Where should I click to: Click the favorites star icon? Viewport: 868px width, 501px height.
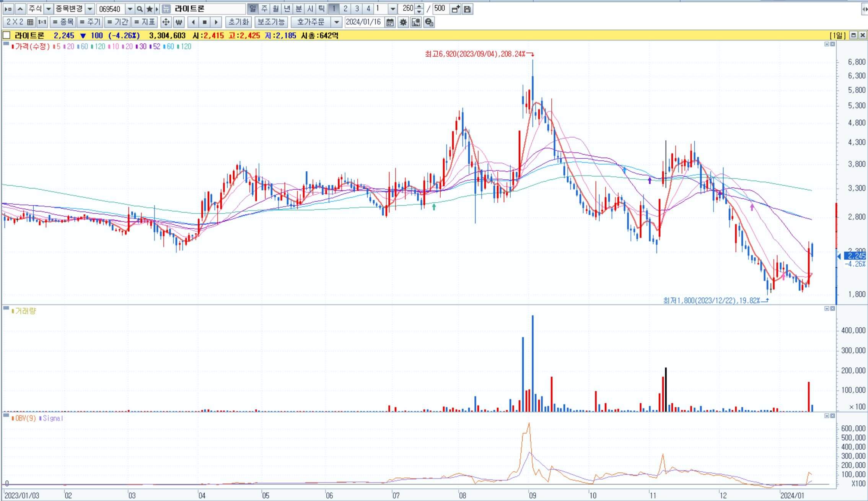tap(150, 9)
